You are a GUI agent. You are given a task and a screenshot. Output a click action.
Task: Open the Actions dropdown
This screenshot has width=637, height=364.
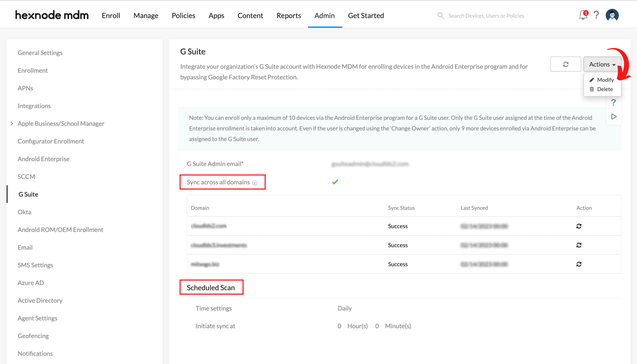(x=602, y=64)
